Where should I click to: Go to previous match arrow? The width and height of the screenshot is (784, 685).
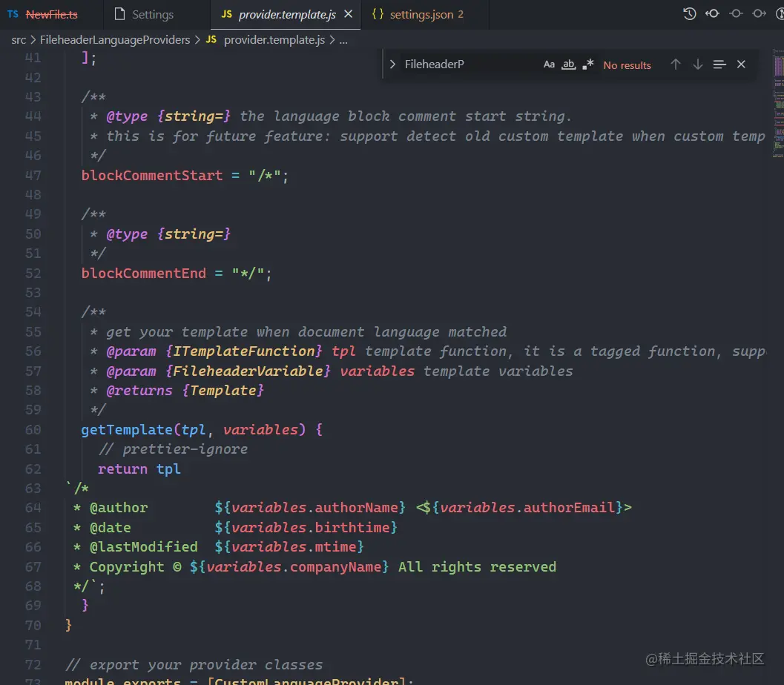tap(675, 64)
